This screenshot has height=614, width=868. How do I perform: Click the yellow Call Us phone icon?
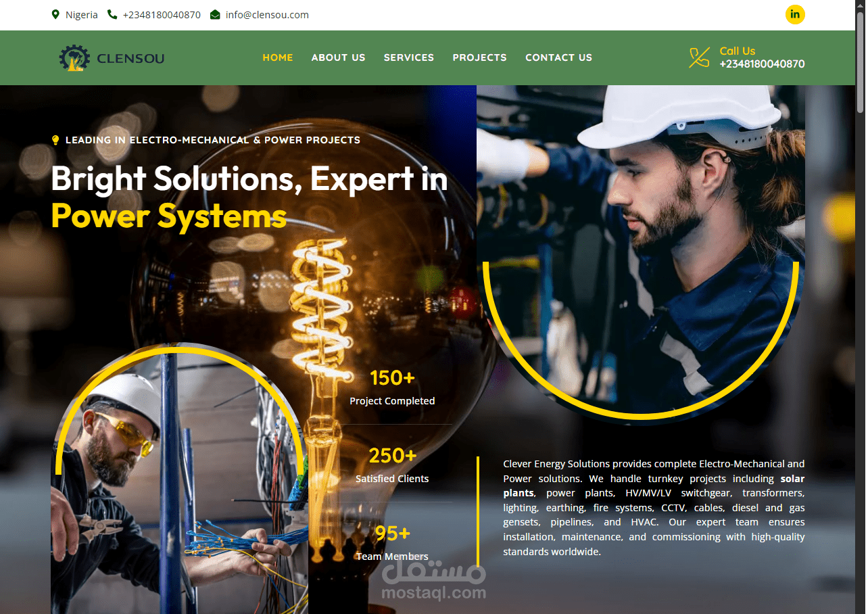(x=699, y=57)
